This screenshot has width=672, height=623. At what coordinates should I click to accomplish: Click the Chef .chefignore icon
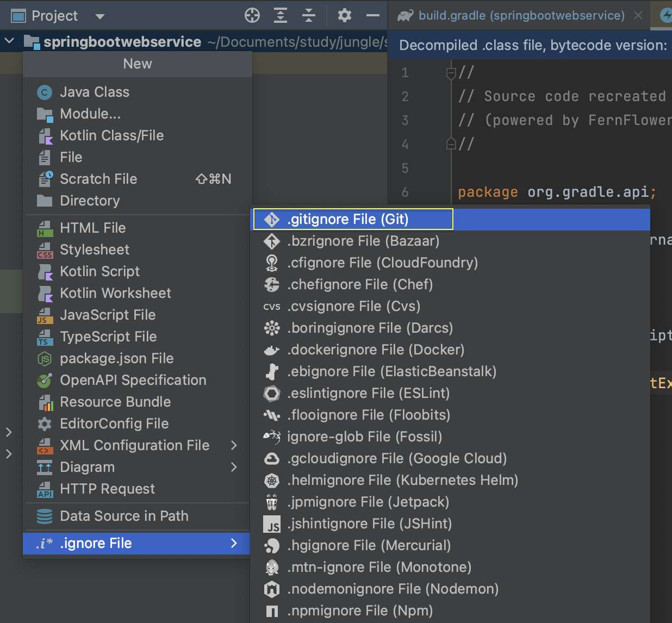point(272,284)
